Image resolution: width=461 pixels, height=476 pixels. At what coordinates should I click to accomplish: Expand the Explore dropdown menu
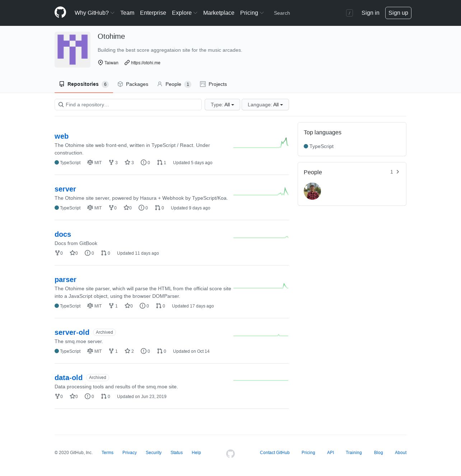(x=185, y=13)
